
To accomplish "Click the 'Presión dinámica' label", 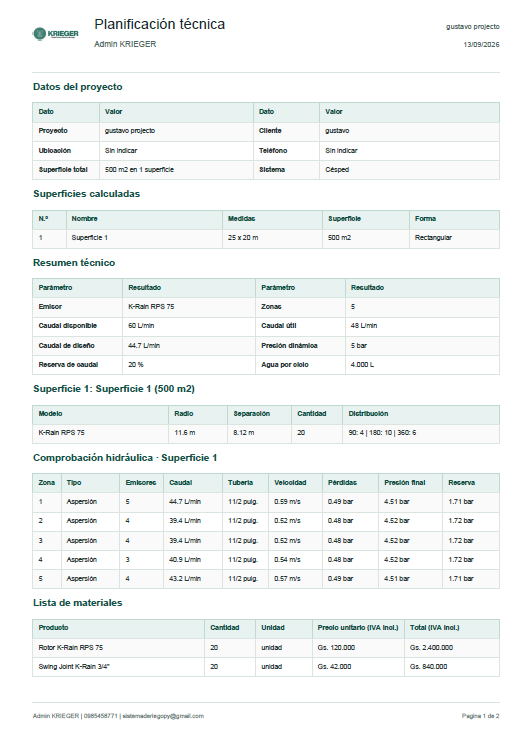I will (x=289, y=345).
